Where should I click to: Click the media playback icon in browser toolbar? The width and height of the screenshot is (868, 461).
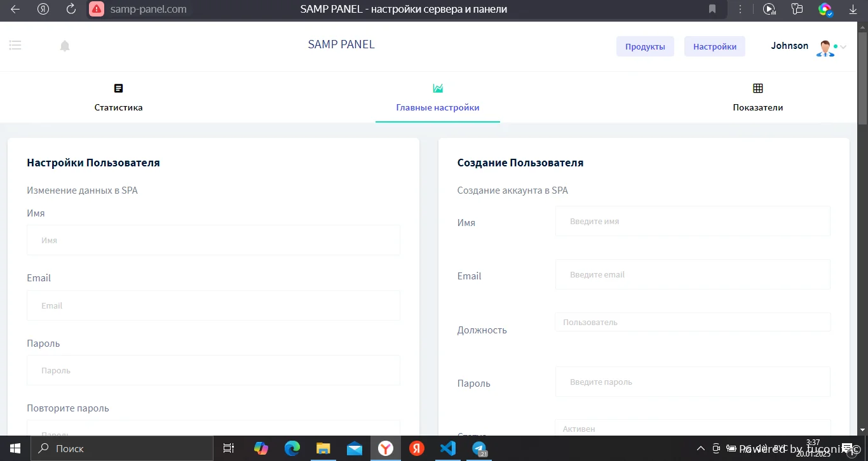click(769, 10)
